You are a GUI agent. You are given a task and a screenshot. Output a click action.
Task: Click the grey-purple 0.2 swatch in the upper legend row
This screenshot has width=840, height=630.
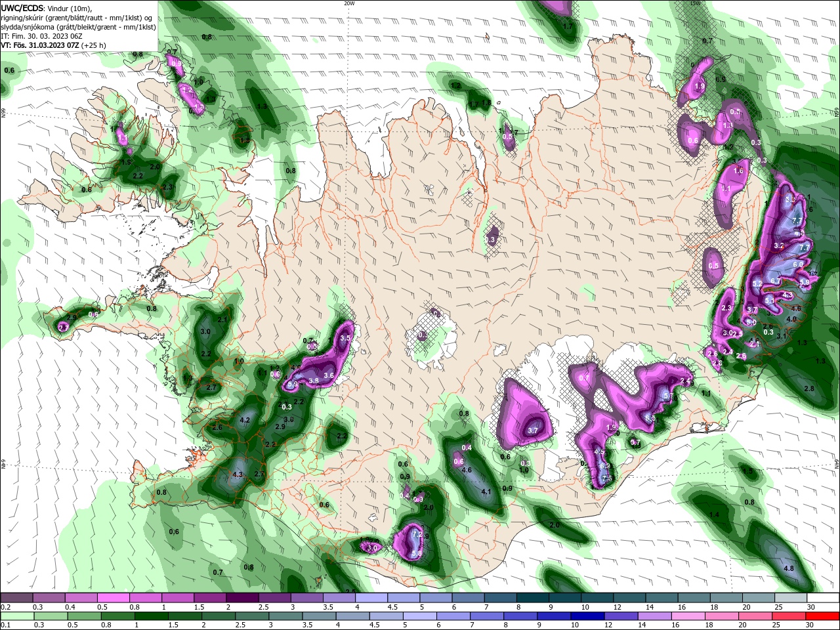point(16,598)
